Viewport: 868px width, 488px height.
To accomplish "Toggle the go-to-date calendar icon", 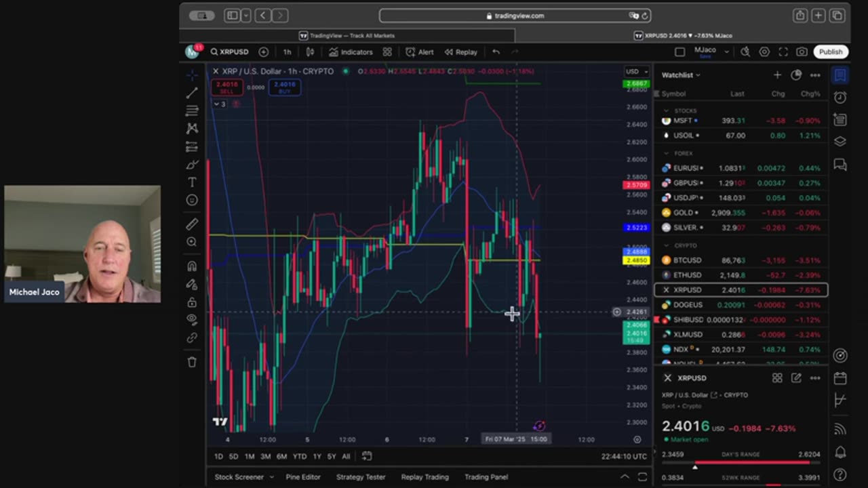I will click(x=367, y=456).
